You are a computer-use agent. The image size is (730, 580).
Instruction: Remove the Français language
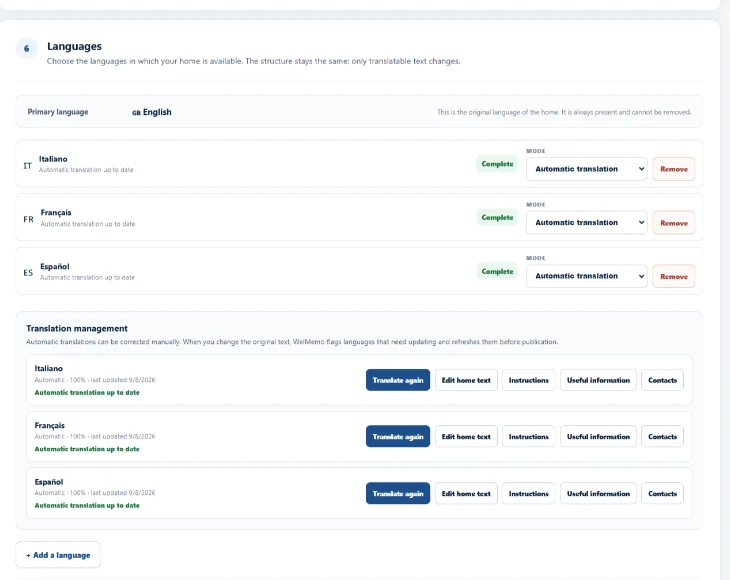click(674, 223)
